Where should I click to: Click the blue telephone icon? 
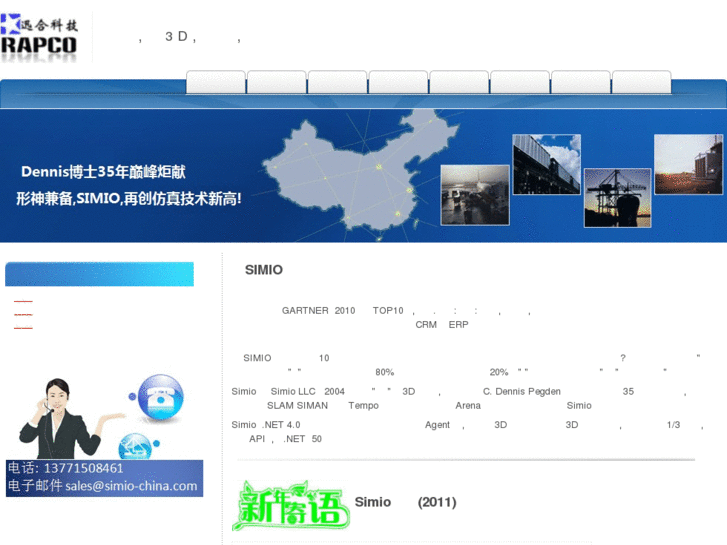click(x=160, y=398)
